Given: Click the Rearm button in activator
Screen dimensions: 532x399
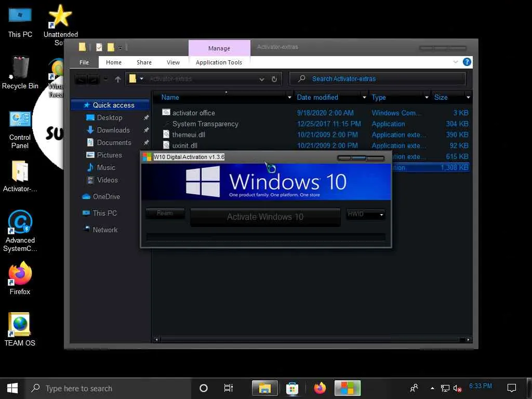Looking at the screenshot, I should 165,214.
